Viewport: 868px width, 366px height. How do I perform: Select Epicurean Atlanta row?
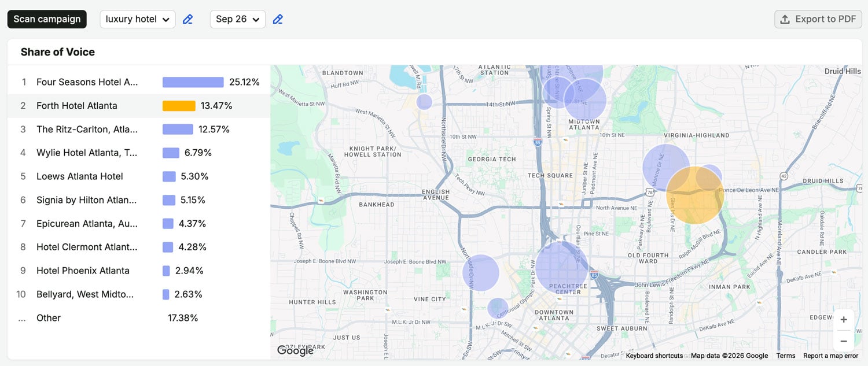[x=139, y=224]
